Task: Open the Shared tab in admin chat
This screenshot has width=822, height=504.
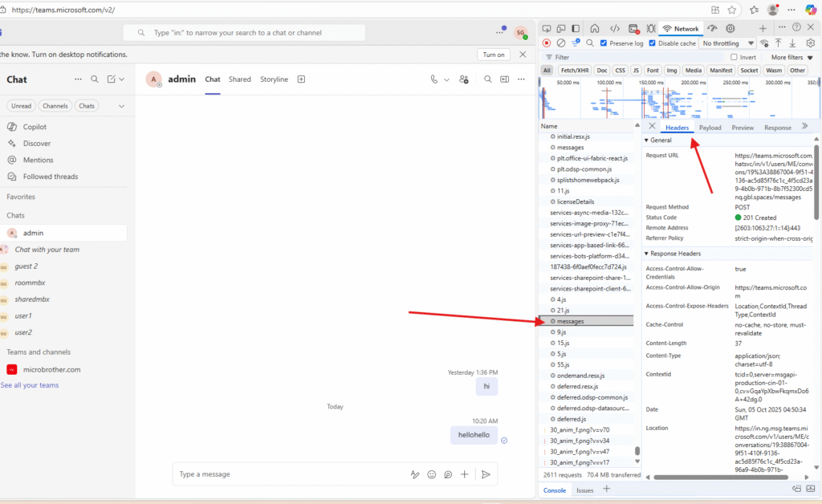Action: point(239,79)
